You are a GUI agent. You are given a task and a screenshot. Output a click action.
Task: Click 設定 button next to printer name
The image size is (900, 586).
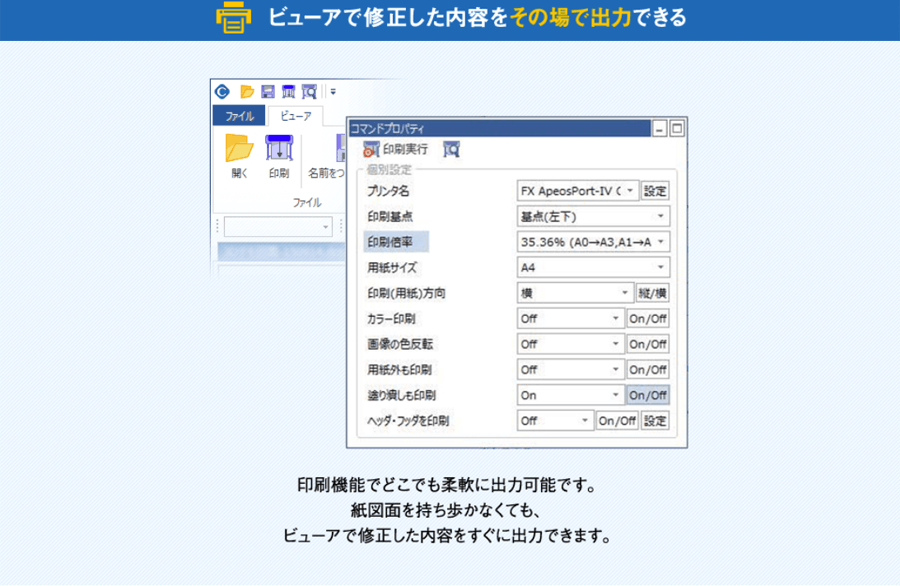pos(655,191)
